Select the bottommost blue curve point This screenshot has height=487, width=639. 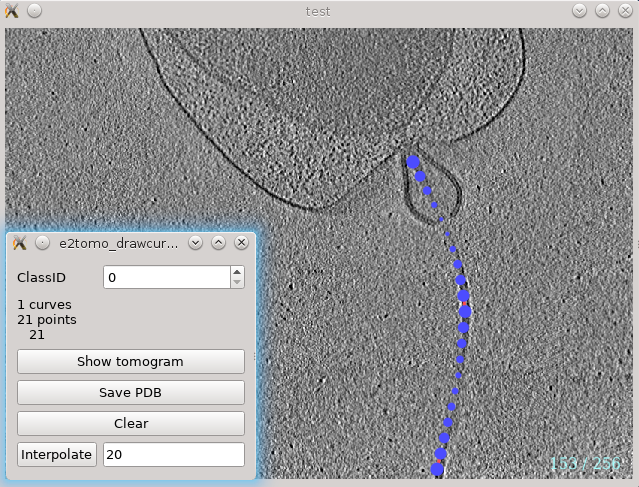(x=437, y=469)
